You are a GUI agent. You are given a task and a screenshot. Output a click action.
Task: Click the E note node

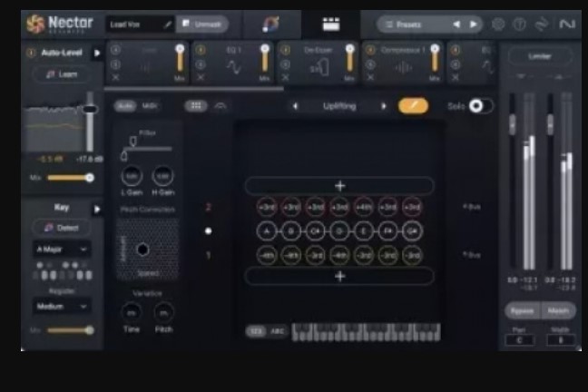(x=363, y=231)
